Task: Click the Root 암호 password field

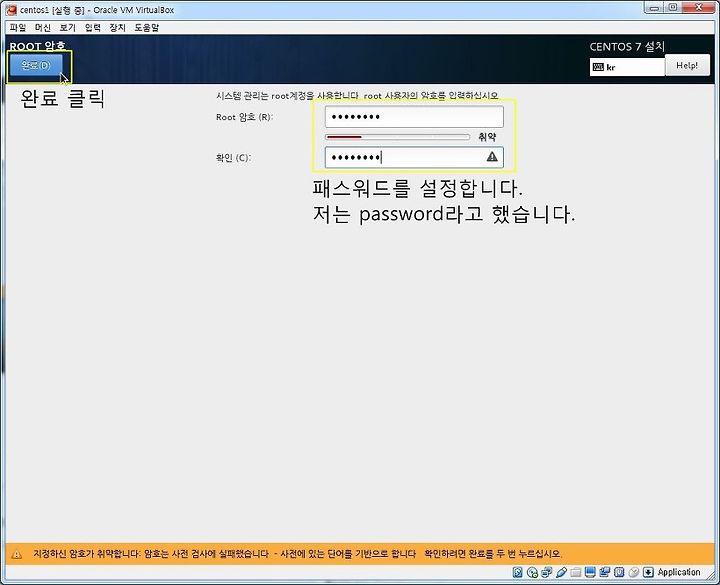Action: [x=414, y=117]
